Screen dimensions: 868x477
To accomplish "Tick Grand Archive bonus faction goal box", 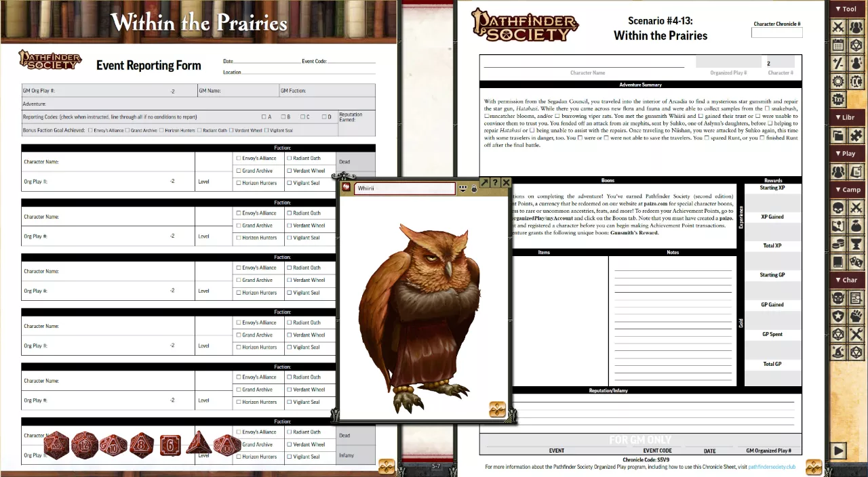I will point(127,130).
